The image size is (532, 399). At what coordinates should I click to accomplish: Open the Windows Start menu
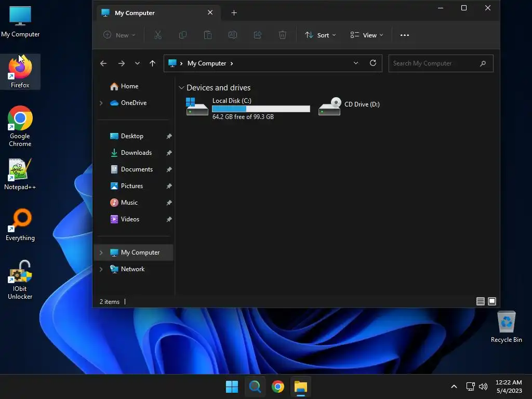(x=232, y=387)
